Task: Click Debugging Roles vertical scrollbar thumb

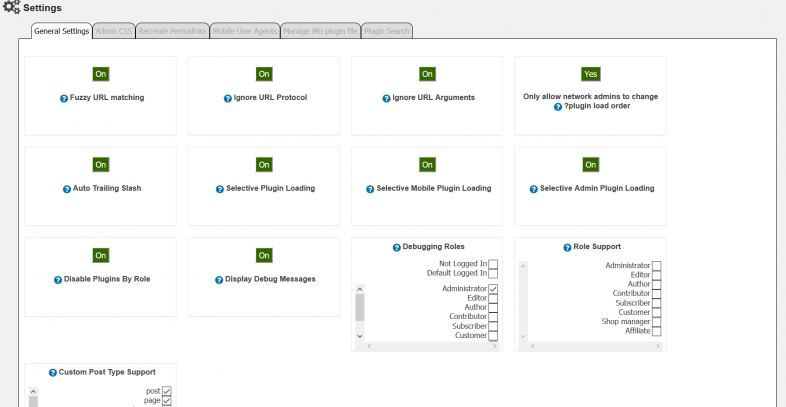Action: pyautogui.click(x=359, y=307)
